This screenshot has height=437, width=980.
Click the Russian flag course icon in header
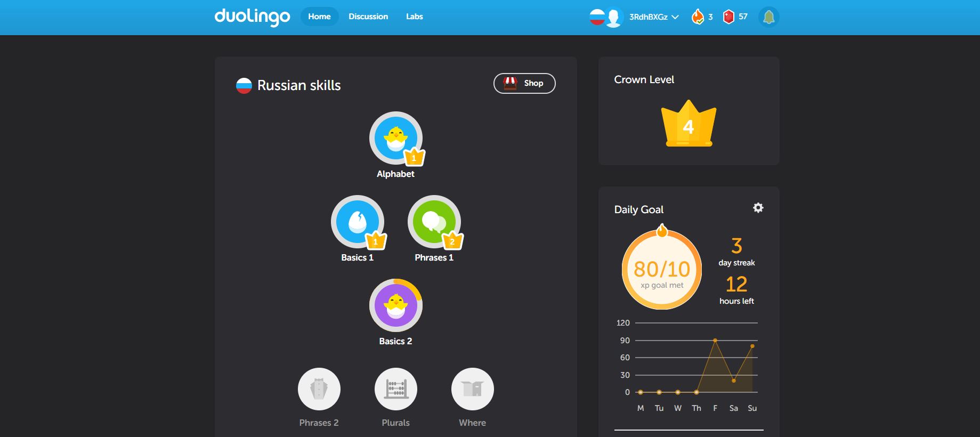[597, 17]
